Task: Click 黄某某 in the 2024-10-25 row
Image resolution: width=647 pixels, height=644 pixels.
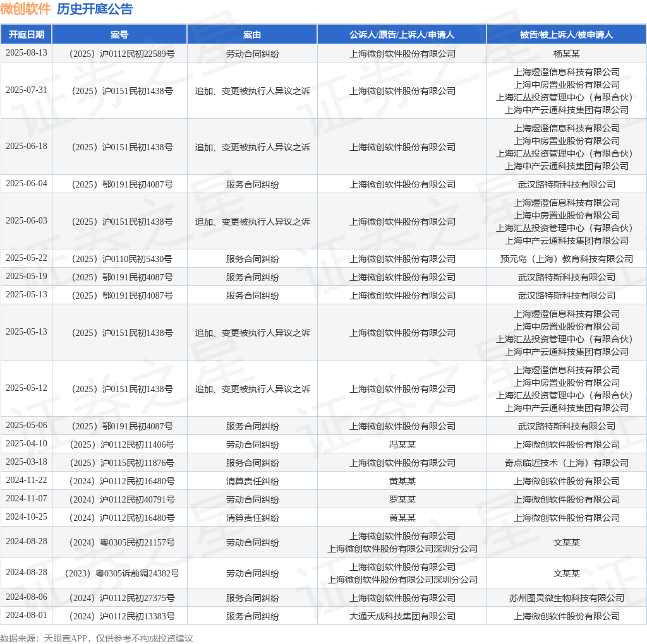Action: (402, 518)
